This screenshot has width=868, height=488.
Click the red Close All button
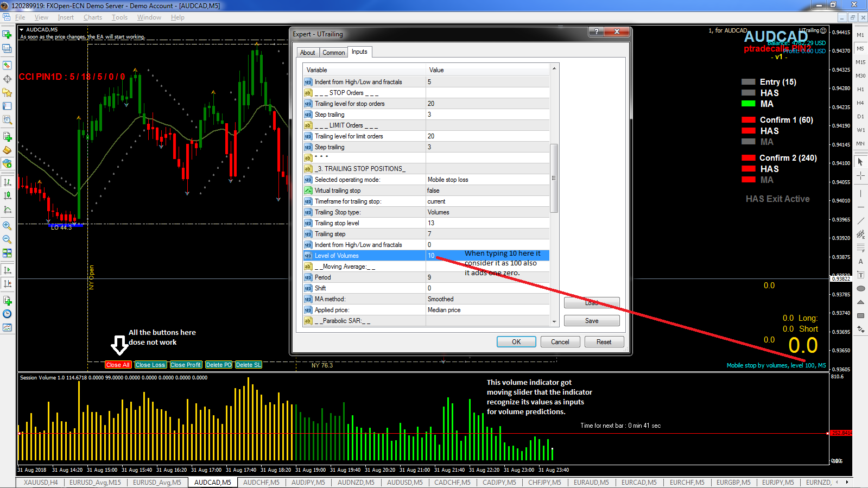(118, 365)
